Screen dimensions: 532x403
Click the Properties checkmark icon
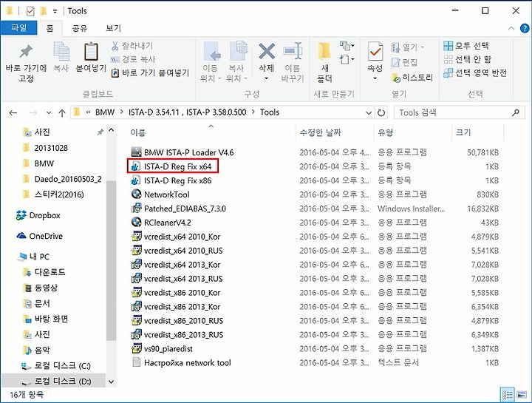(x=375, y=51)
